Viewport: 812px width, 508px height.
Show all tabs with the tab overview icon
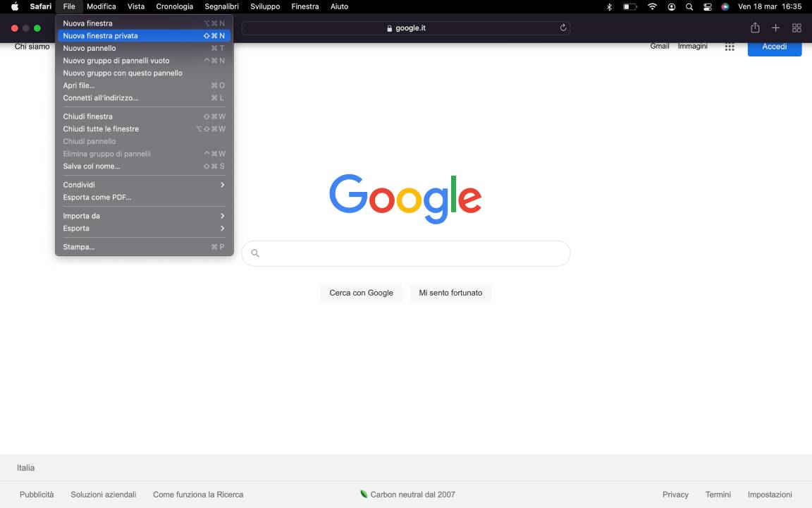pos(796,28)
